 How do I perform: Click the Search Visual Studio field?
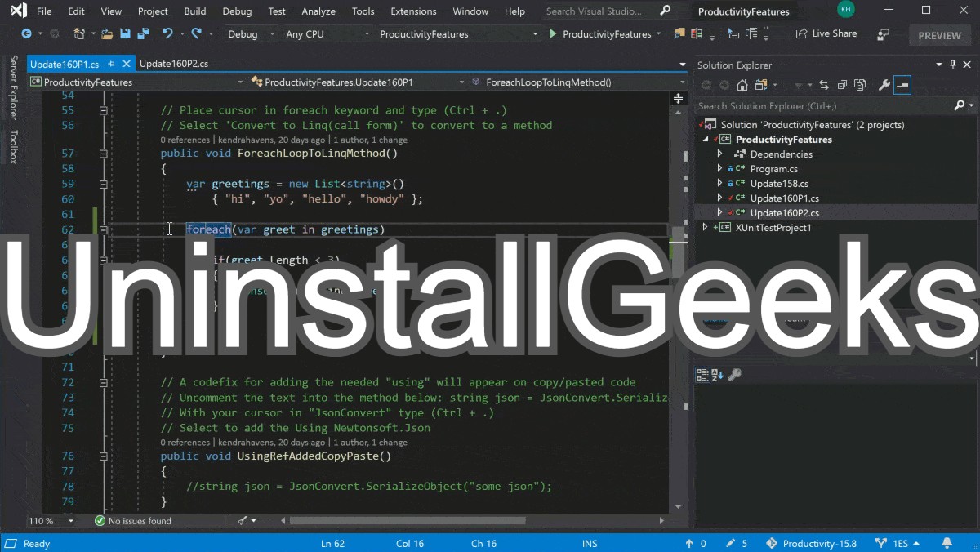tap(608, 11)
